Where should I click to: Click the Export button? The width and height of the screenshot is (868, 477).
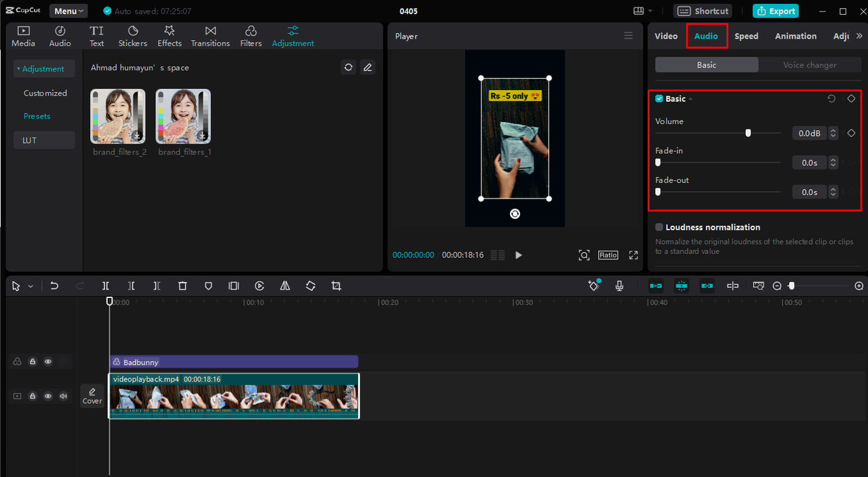tap(776, 11)
